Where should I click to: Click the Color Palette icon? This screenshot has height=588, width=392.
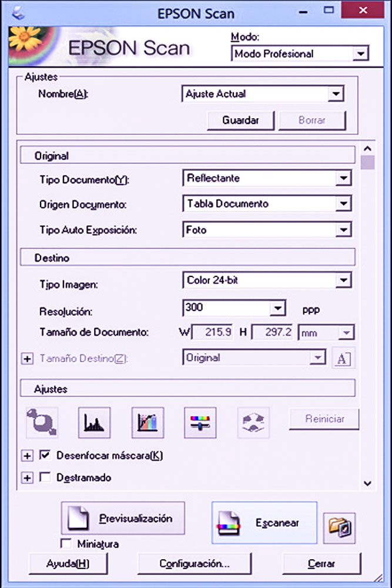[253, 422]
